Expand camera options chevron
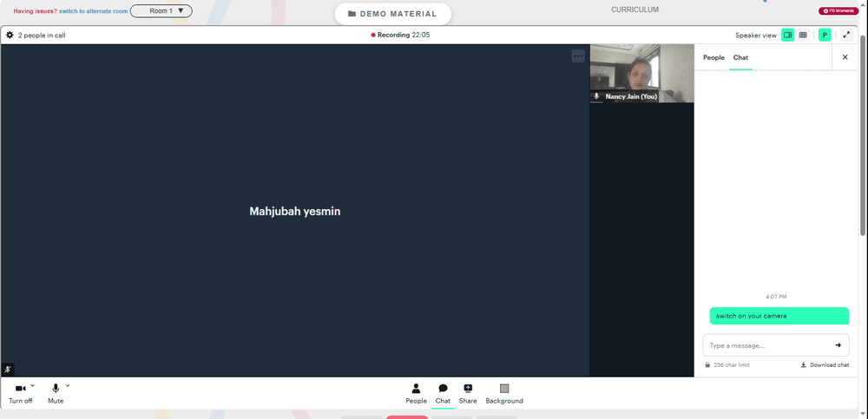 click(33, 385)
